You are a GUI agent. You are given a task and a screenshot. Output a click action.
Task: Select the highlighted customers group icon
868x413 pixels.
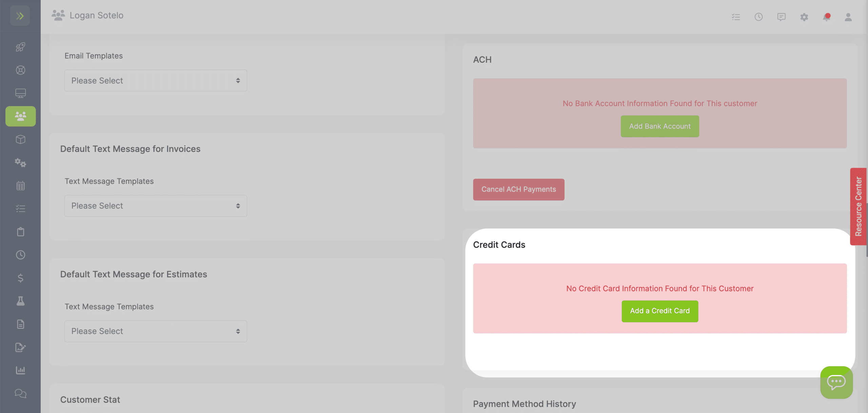tap(20, 116)
